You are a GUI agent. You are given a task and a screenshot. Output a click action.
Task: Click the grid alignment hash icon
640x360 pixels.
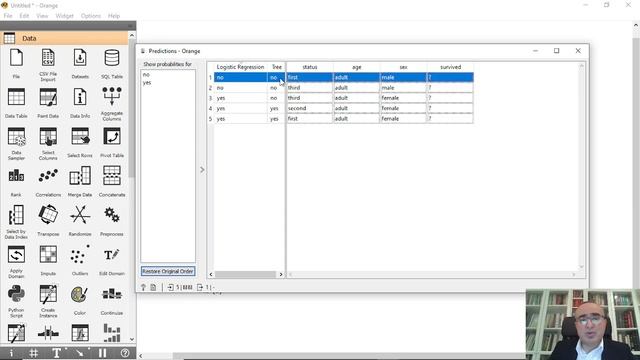point(34,353)
